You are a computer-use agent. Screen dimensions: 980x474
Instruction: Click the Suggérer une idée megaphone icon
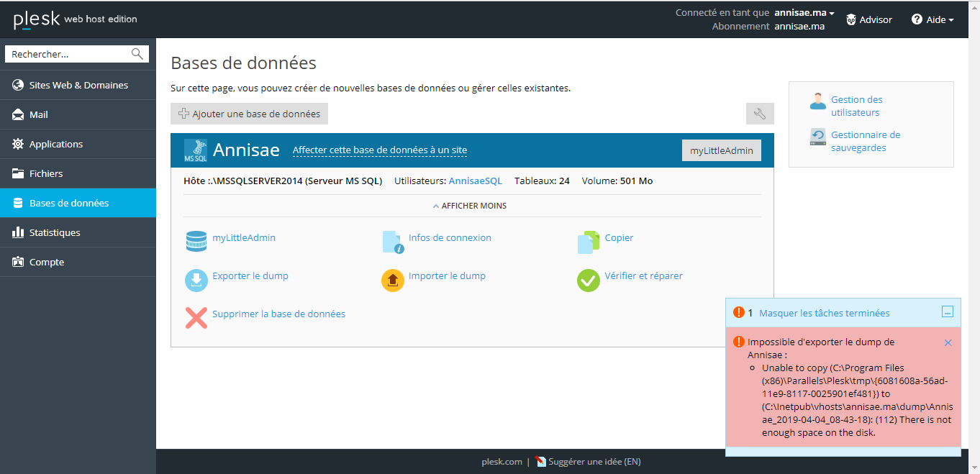(x=542, y=462)
